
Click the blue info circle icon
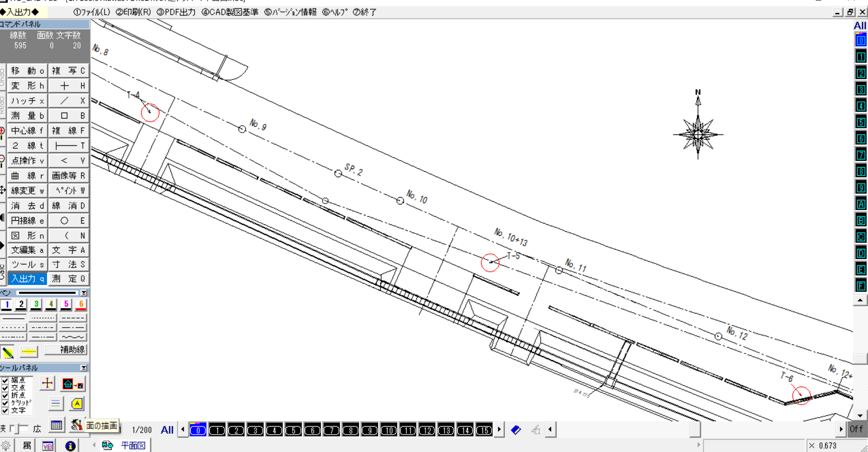(x=70, y=446)
